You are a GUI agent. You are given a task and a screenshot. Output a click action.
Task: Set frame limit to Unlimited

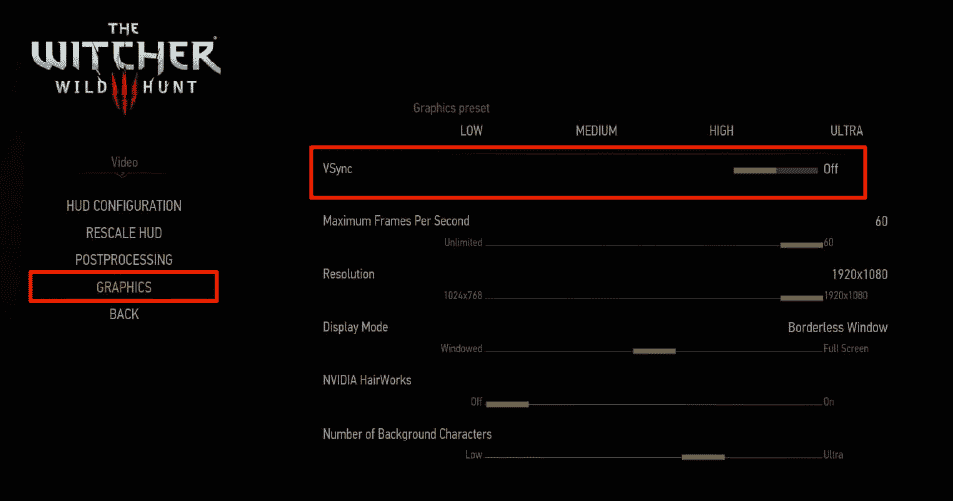(463, 243)
